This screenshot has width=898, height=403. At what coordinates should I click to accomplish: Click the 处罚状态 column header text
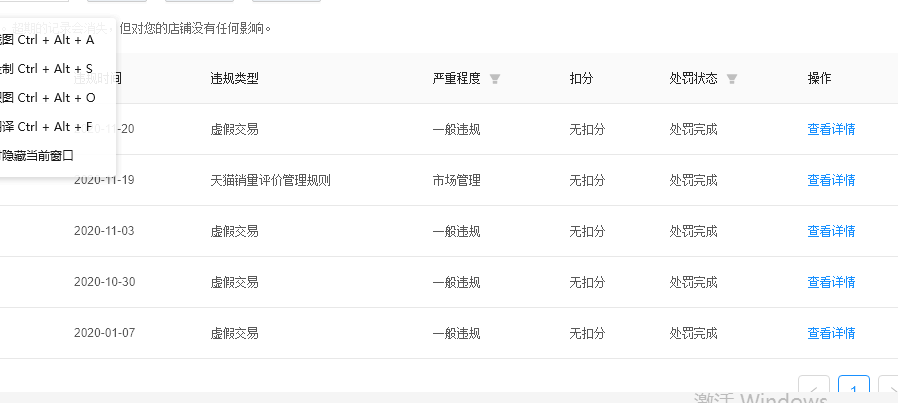pos(693,79)
